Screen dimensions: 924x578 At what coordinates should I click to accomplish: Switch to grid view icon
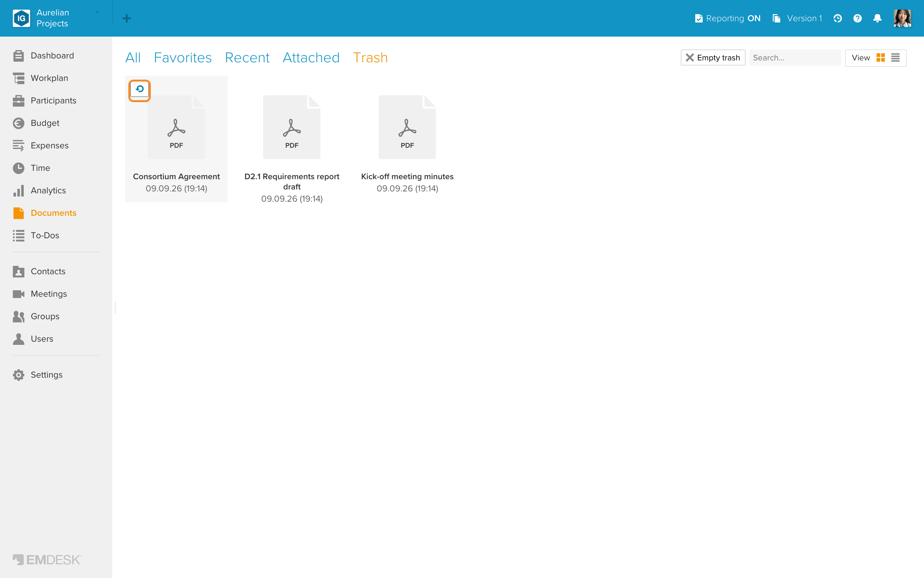tap(880, 58)
